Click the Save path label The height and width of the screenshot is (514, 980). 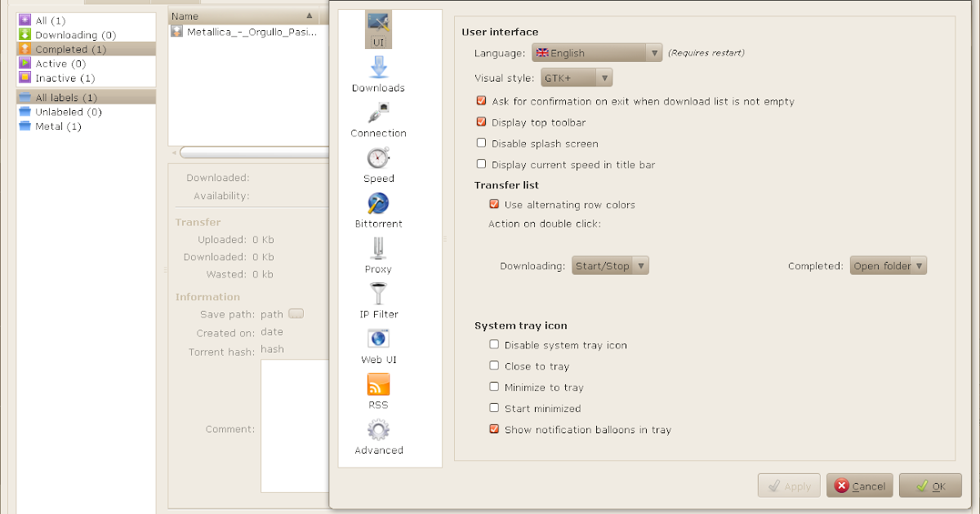coord(228,314)
